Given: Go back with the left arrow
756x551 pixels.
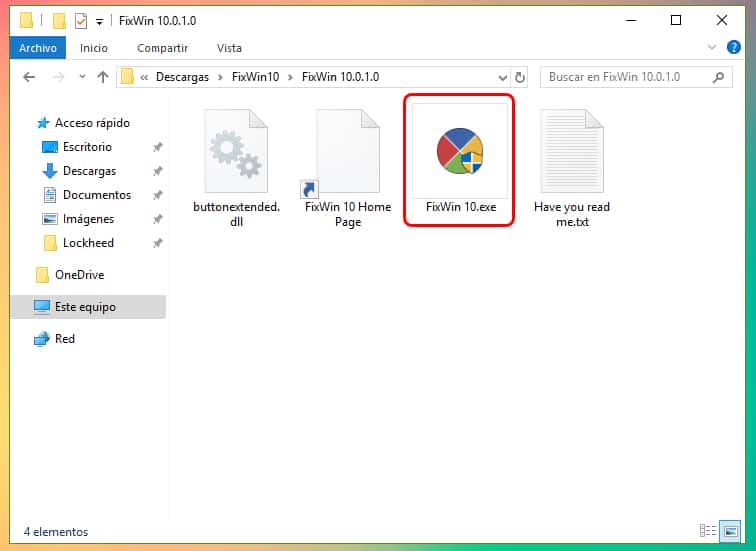Looking at the screenshot, I should [29, 77].
